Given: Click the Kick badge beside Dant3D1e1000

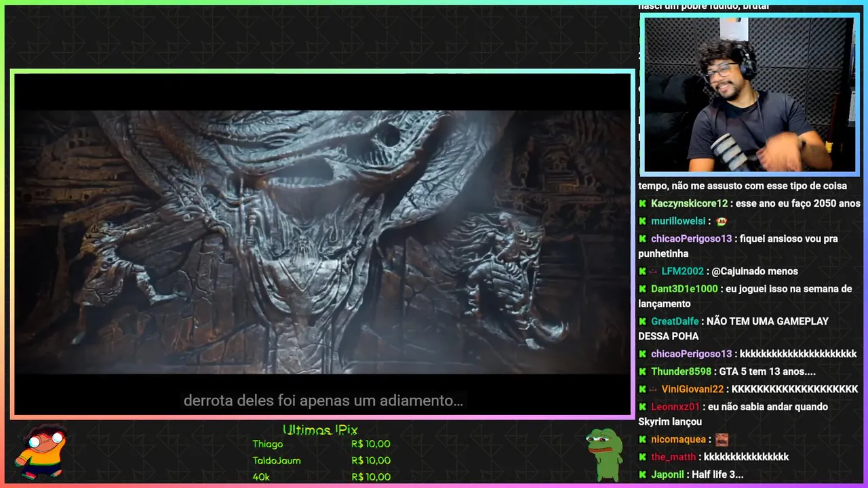Looking at the screenshot, I should [642, 289].
